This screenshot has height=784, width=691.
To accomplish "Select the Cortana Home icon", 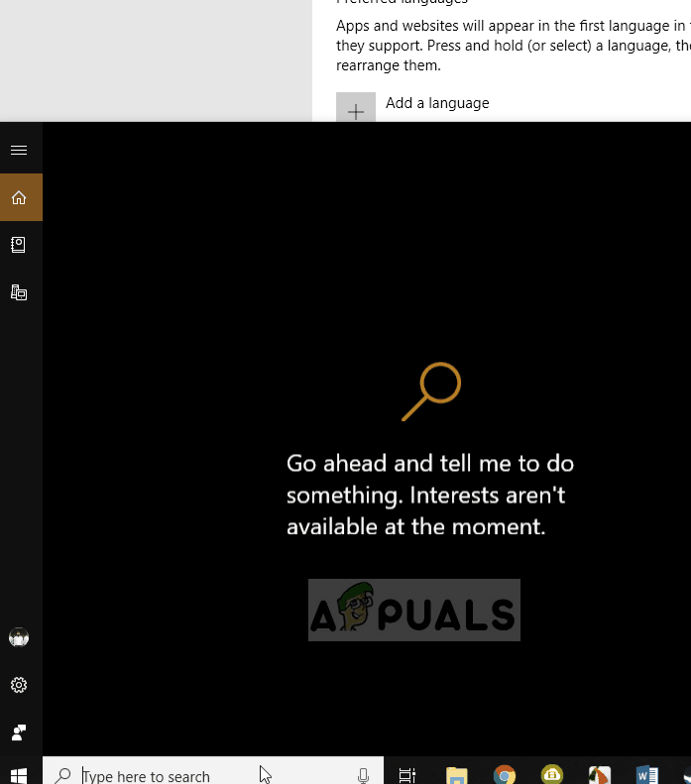I will (19, 197).
